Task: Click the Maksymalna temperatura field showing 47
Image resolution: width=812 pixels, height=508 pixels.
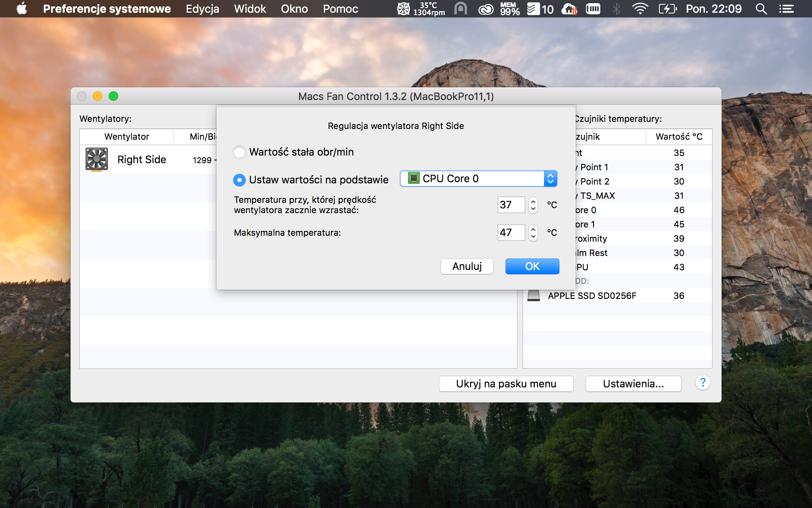Action: tap(511, 233)
